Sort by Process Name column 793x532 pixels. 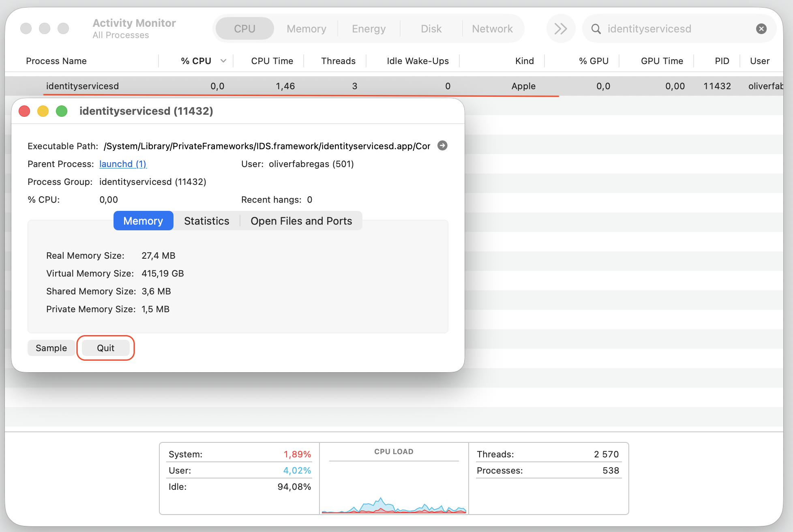click(x=56, y=61)
